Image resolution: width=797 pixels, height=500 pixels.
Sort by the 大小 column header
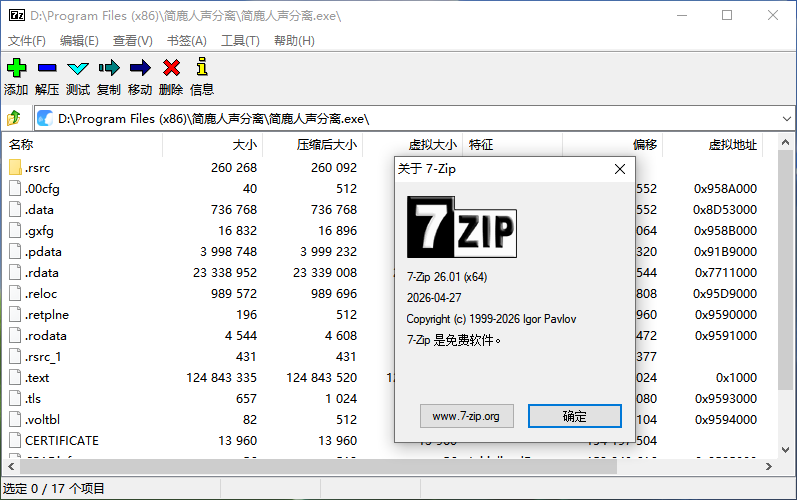click(x=212, y=145)
